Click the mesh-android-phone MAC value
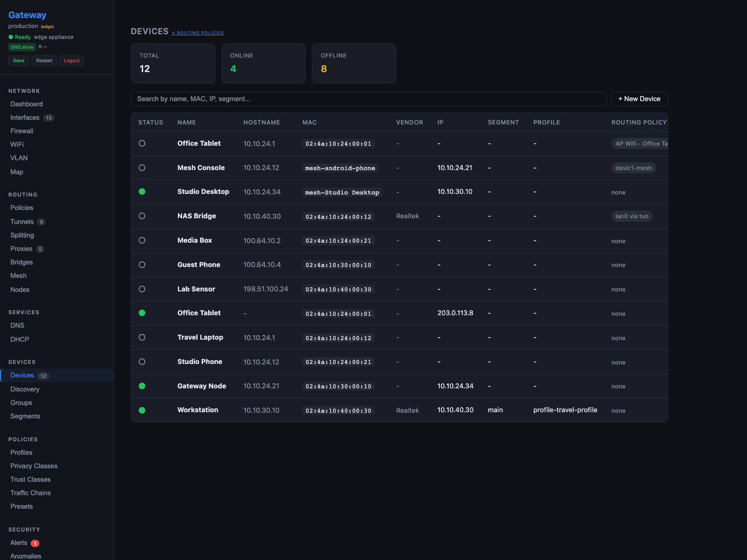747x560 pixels. (340, 168)
